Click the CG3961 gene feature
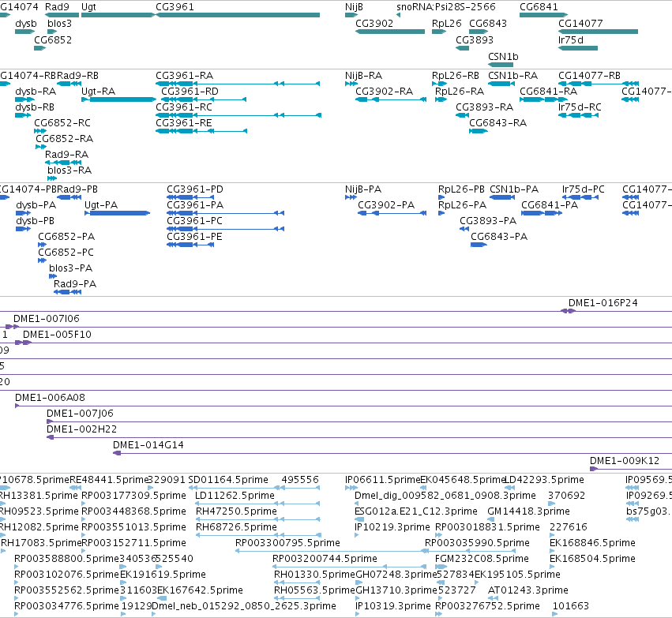The width and height of the screenshot is (672, 618). [238, 15]
